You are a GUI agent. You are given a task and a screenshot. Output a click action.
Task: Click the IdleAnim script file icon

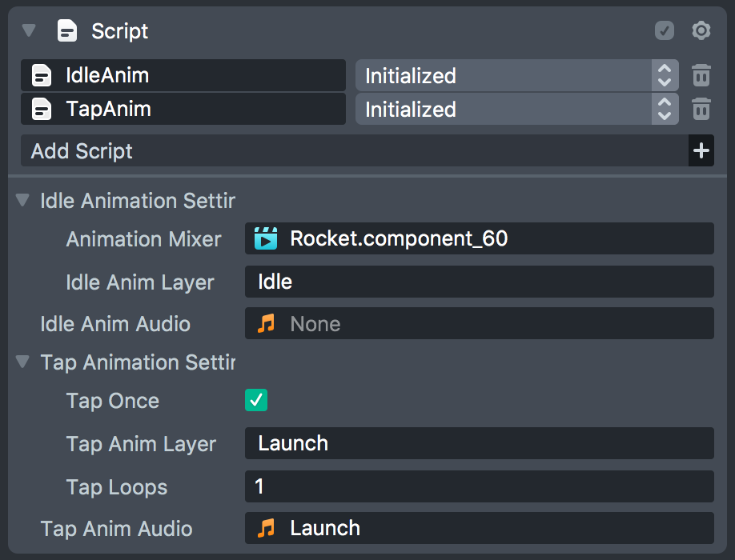point(42,76)
